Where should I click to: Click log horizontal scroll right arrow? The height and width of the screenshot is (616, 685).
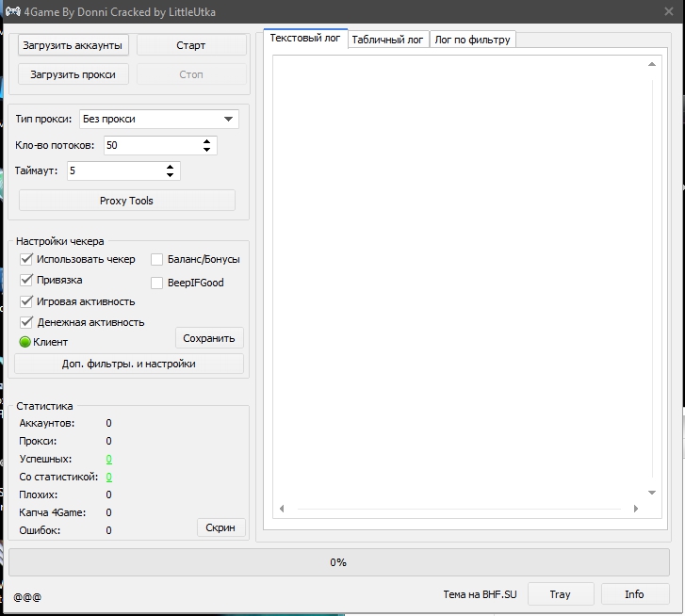tap(636, 509)
